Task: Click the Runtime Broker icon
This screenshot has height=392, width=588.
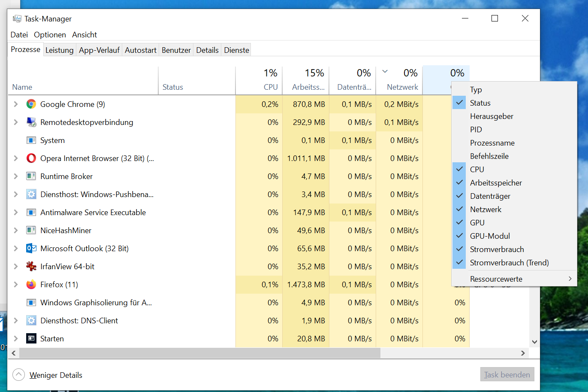Action: 31,176
